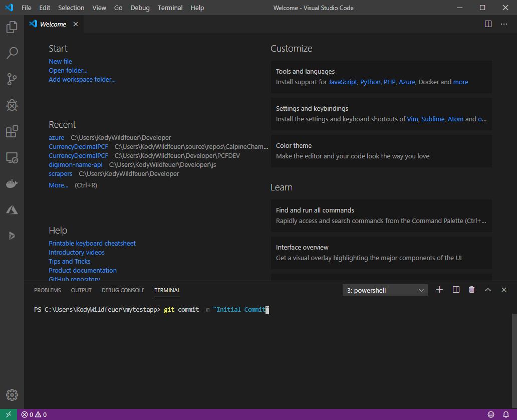The width and height of the screenshot is (517, 420).
Task: Open Introductory videos link
Action: [x=77, y=253]
